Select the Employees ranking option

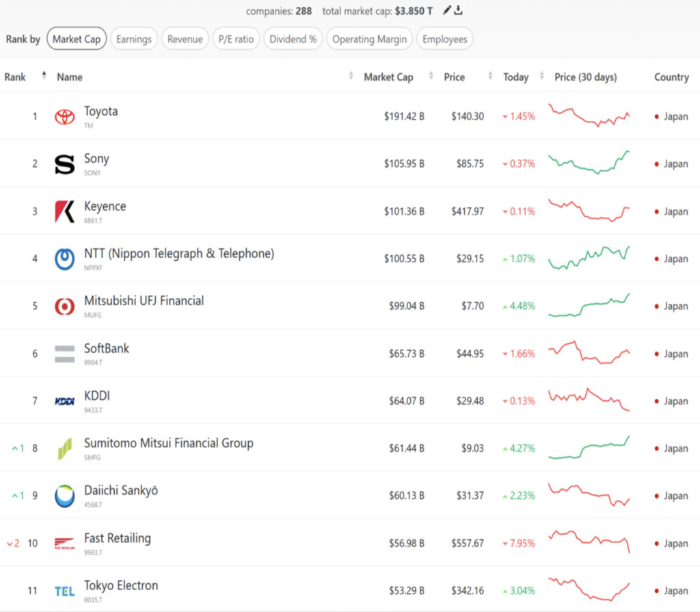tap(444, 39)
